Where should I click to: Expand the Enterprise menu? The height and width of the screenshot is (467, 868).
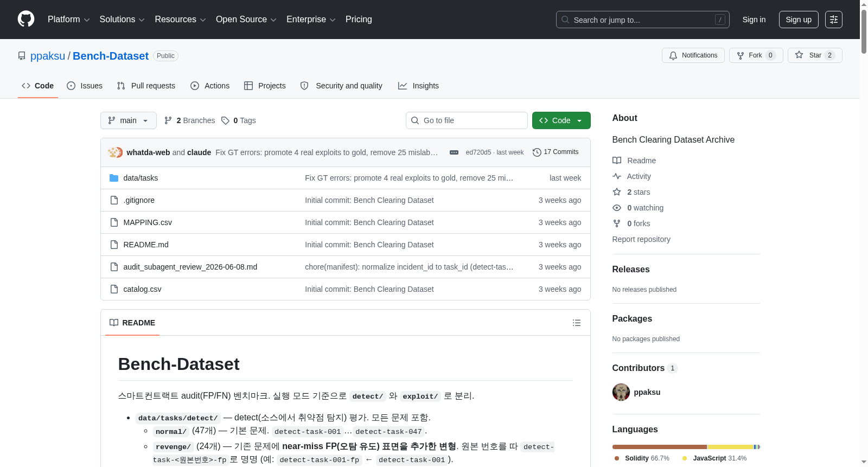pos(311,20)
